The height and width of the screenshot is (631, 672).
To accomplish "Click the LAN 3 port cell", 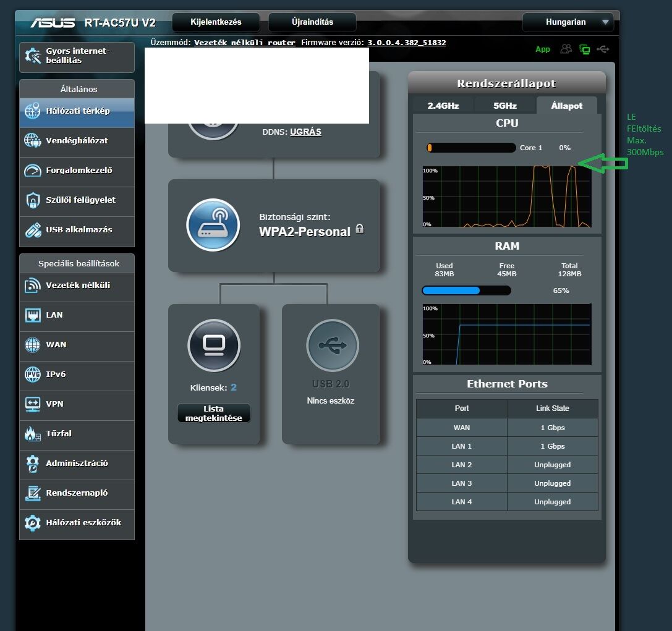I will 462,483.
